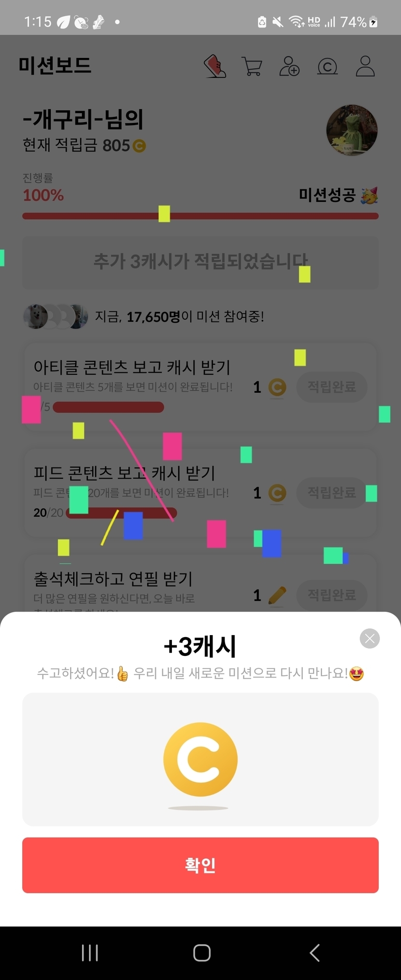Viewport: 401px width, 980px height.
Task: Tap the small coin next to 805
Action: pos(139,146)
